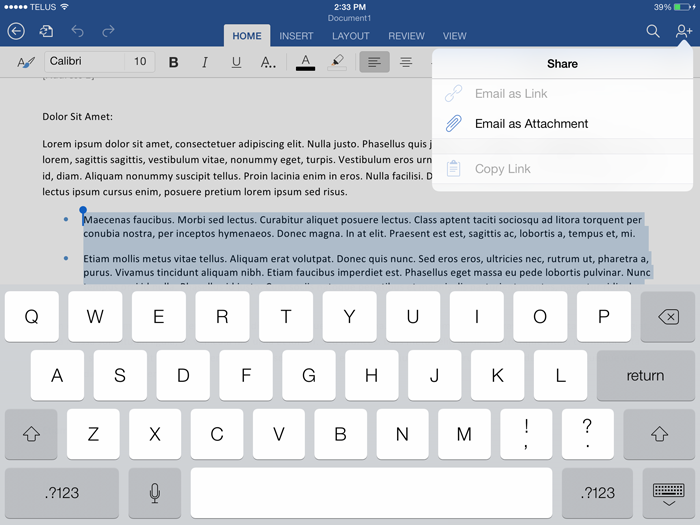Tap the Document1 title

(x=350, y=18)
